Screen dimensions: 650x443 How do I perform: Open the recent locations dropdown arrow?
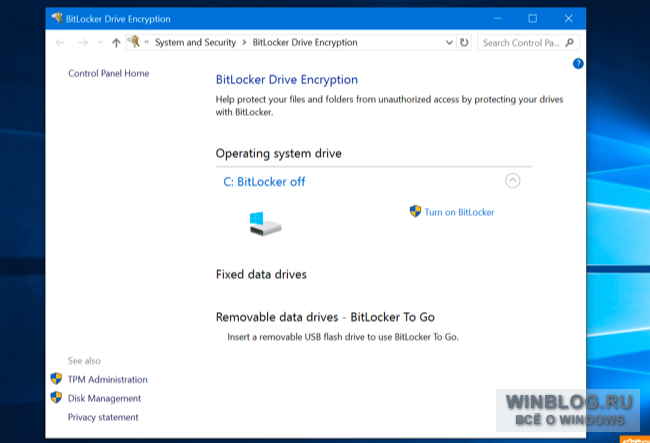click(x=100, y=43)
